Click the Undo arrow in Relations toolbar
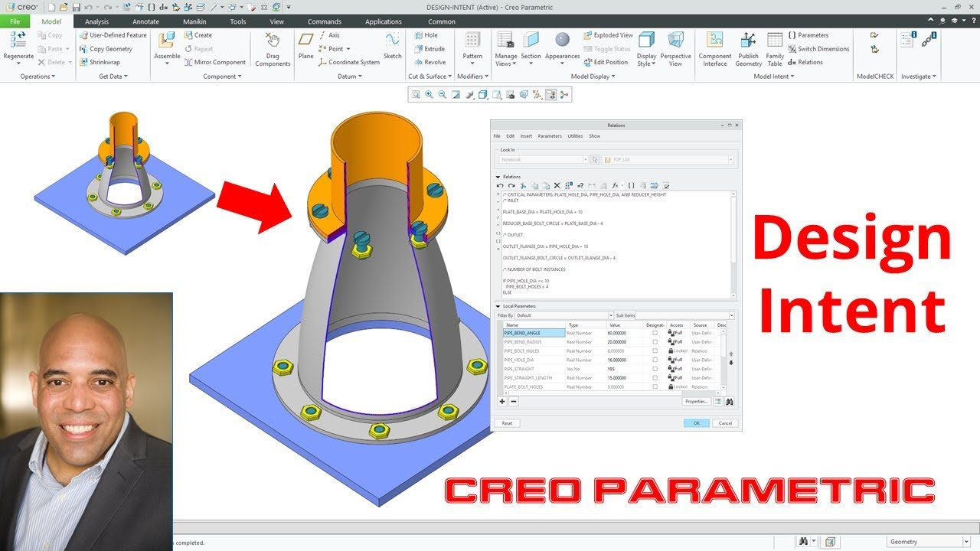The height and width of the screenshot is (551, 980). click(501, 185)
